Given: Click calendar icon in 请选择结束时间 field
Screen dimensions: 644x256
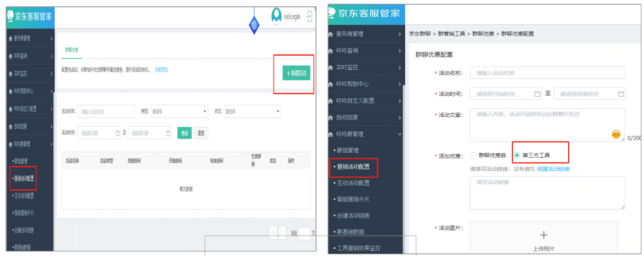Looking at the screenshot, I should tap(621, 94).
